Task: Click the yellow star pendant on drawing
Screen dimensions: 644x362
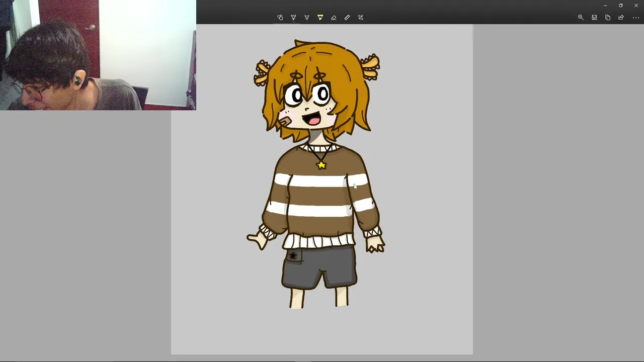Action: point(321,165)
